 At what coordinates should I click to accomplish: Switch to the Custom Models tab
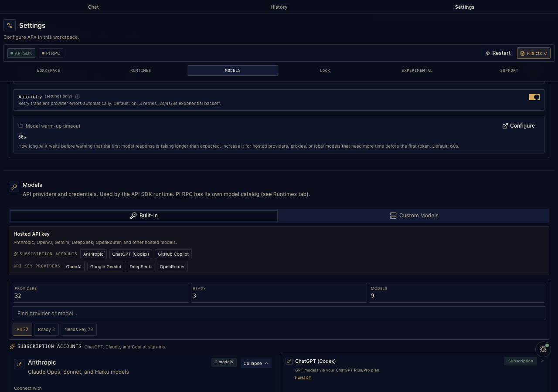(x=414, y=216)
